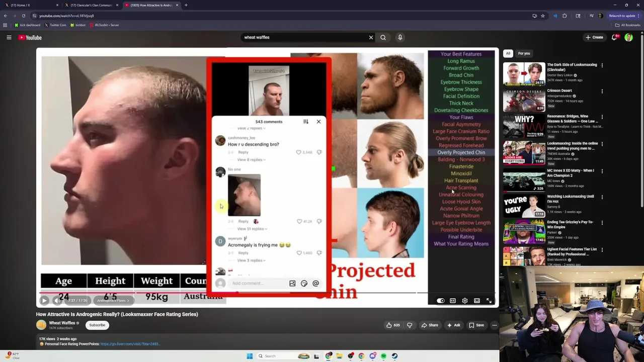The image size is (644, 362).
Task: Open the weather widget on taskbar
Action: [x=13, y=356]
